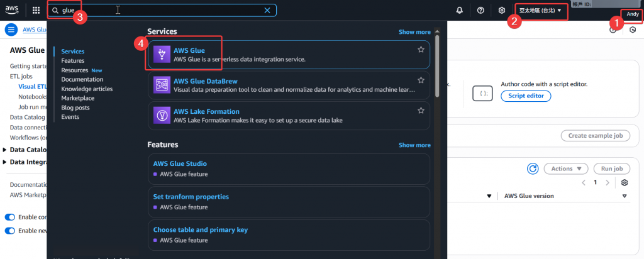Open AWS Glue Studio feature result
Viewport: 644px width, 259px height.
point(180,163)
